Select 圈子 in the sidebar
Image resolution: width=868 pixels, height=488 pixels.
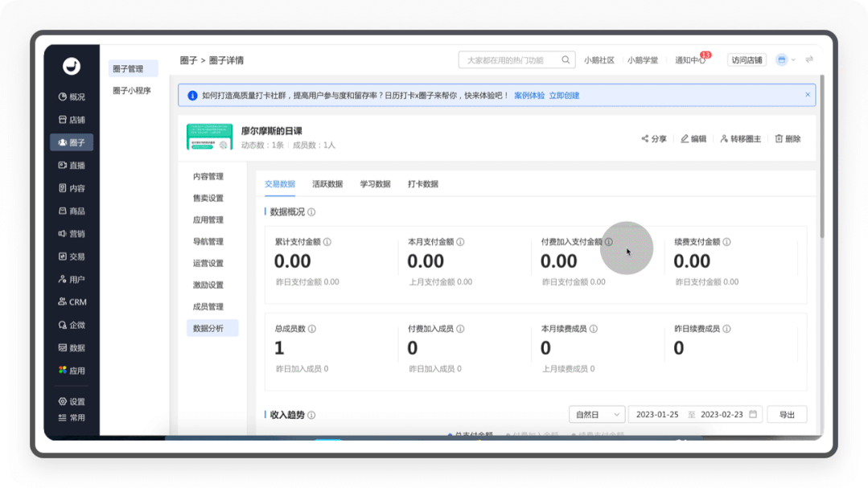[72, 142]
